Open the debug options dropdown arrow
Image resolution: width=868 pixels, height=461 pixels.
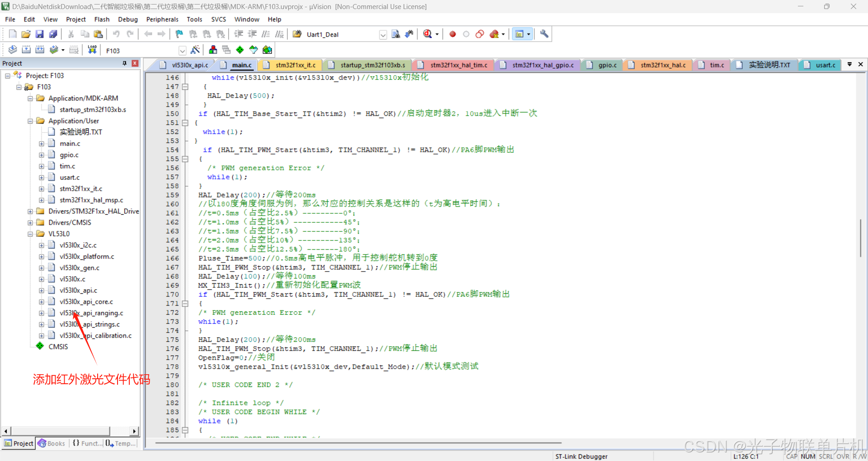click(x=437, y=34)
